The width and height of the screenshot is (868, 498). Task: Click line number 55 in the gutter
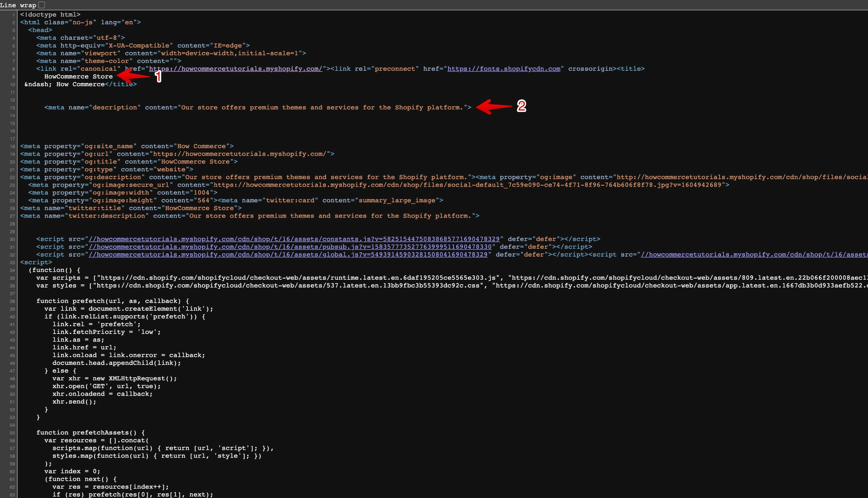(x=12, y=433)
